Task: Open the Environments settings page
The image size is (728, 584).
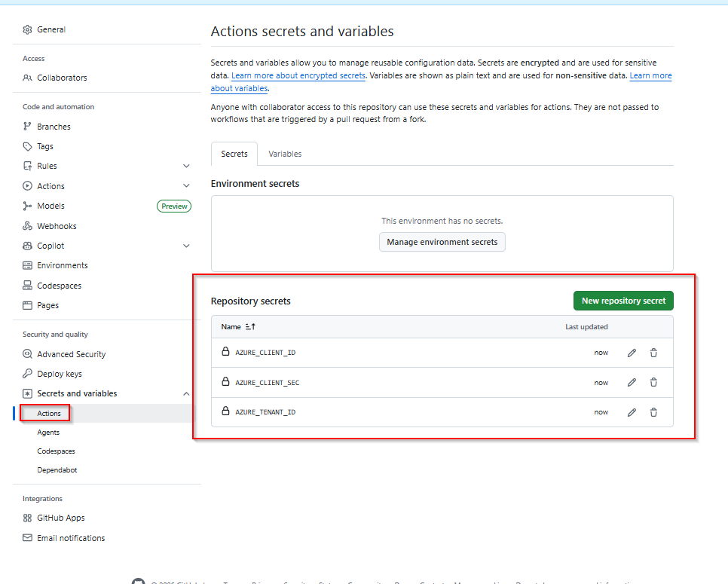Action: coord(63,265)
